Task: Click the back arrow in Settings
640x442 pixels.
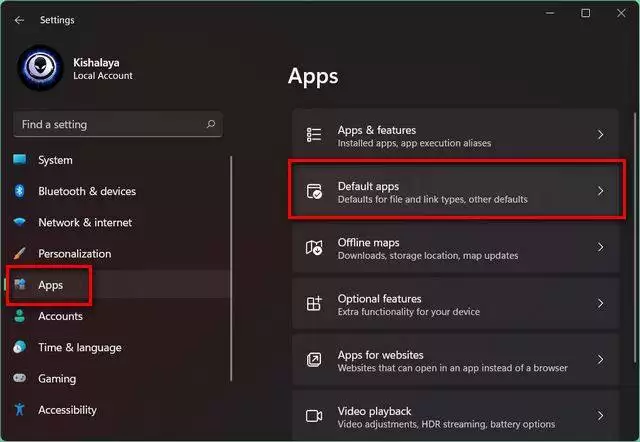Action: (19, 20)
